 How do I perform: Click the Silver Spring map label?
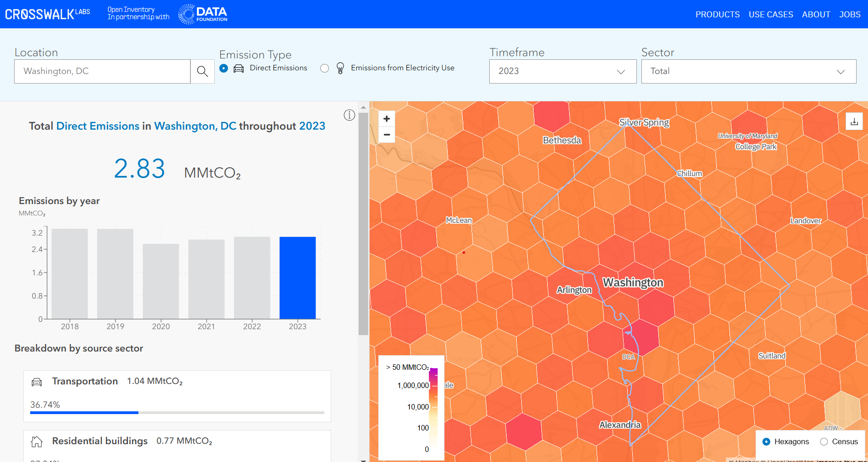[x=644, y=122]
